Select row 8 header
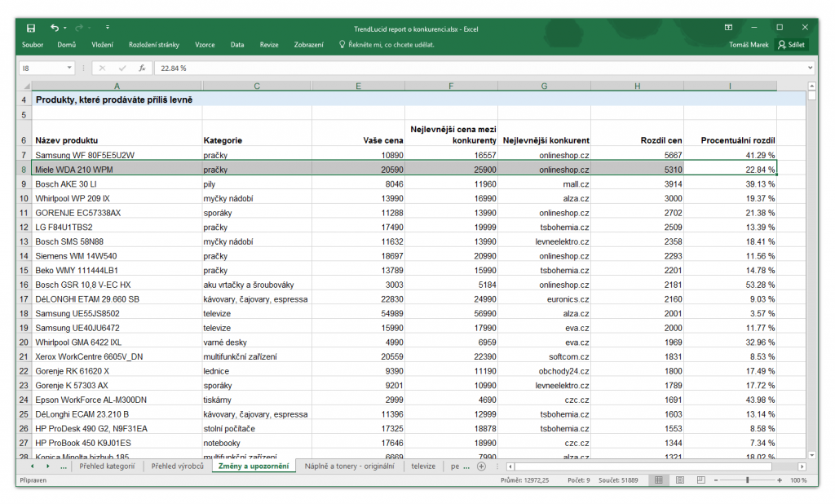 click(24, 170)
